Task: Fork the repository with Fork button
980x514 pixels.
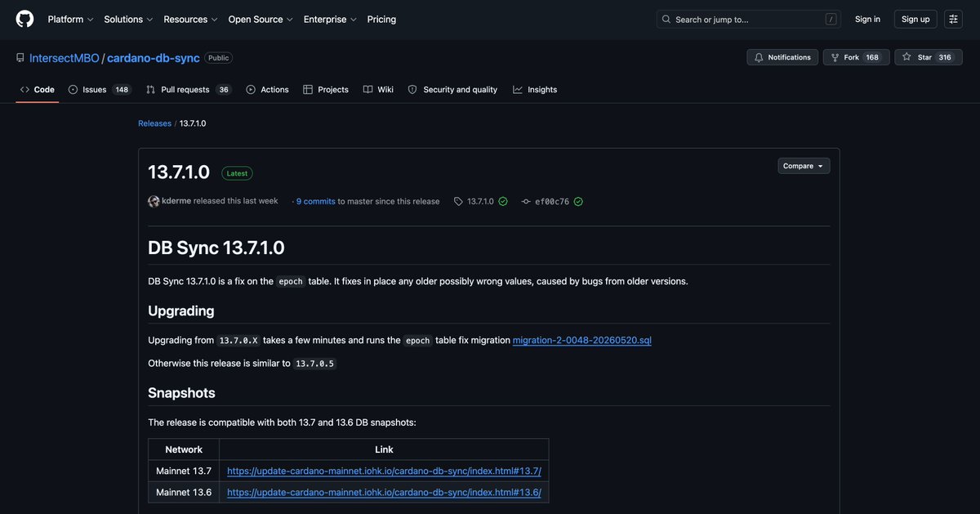Action: (856, 57)
